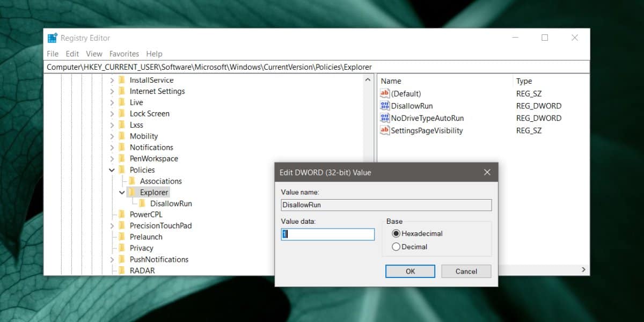Click the DisallowRun DWORD value icon

pos(384,106)
